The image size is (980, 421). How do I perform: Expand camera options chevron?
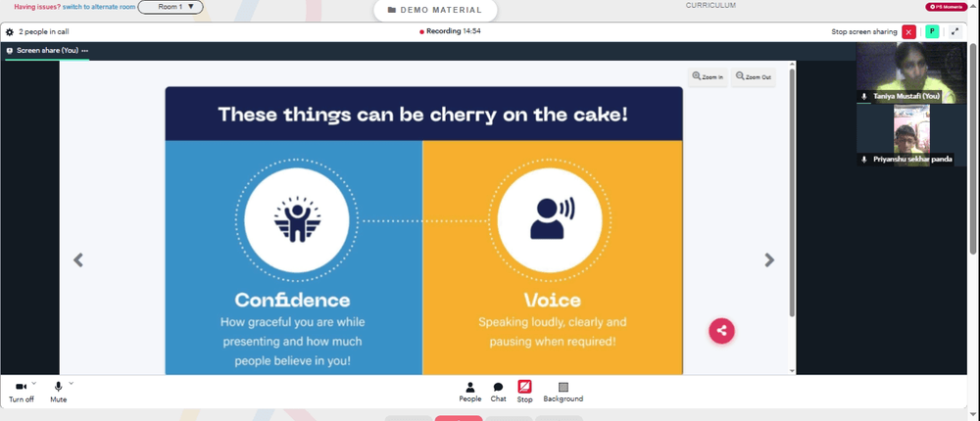click(33, 383)
